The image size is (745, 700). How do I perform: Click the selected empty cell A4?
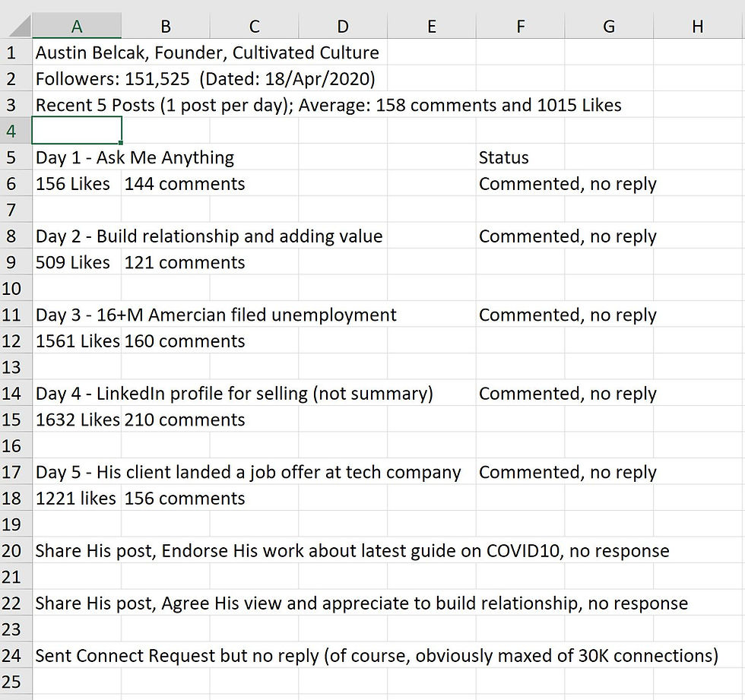point(77,131)
